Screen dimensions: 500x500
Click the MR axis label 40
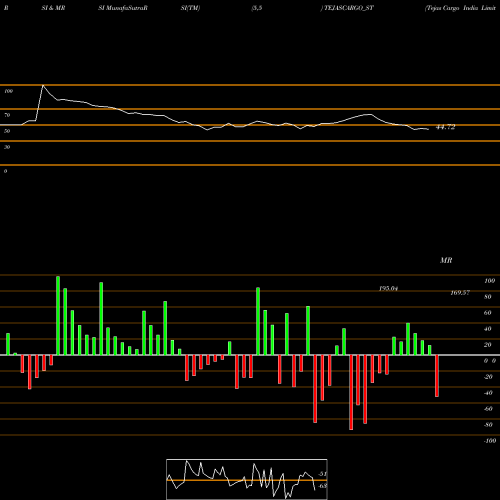point(488,329)
